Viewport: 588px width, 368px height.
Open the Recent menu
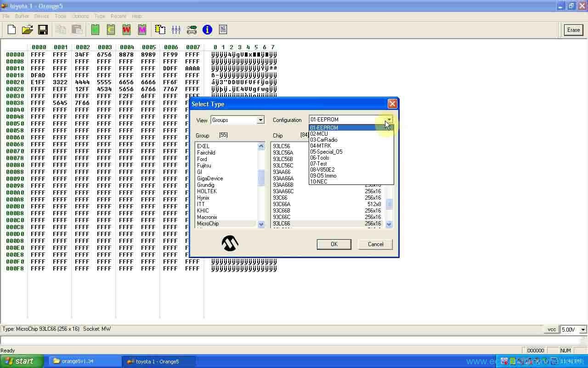(x=119, y=16)
